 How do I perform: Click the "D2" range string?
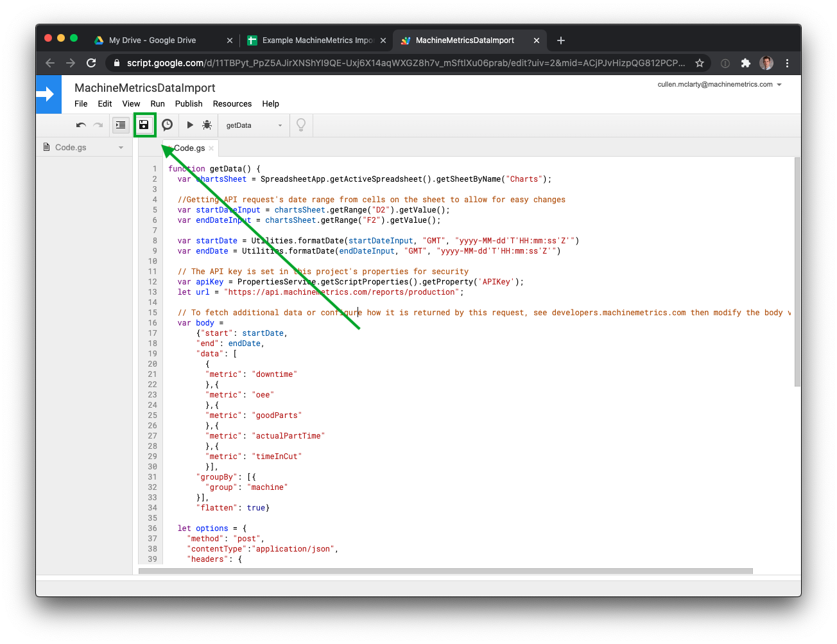pos(381,210)
